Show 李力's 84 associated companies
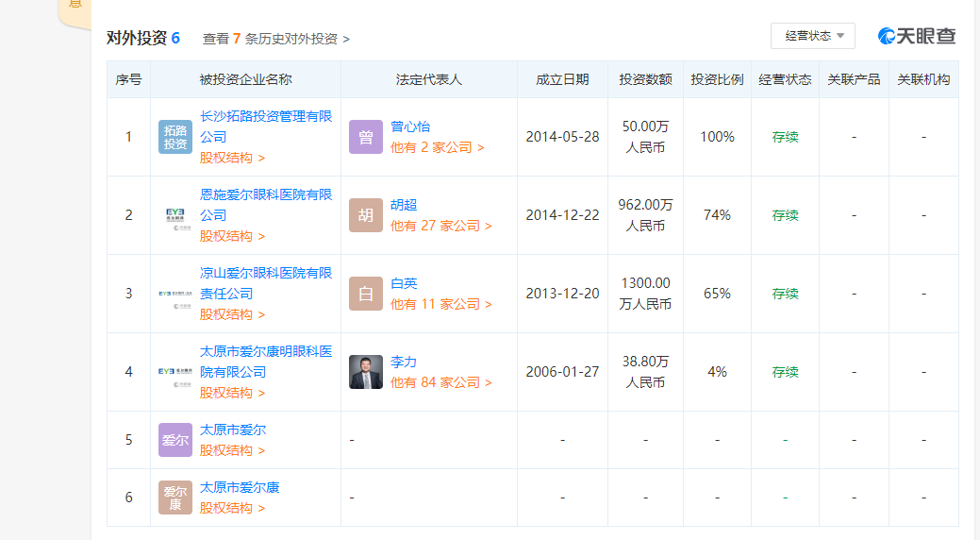The width and height of the screenshot is (980, 540). click(x=440, y=382)
